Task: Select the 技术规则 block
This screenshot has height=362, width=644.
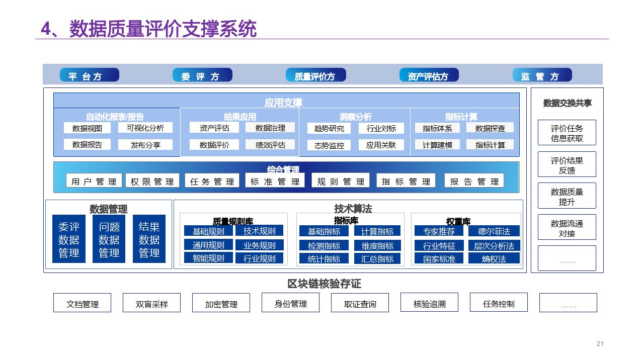Action: [x=260, y=230]
